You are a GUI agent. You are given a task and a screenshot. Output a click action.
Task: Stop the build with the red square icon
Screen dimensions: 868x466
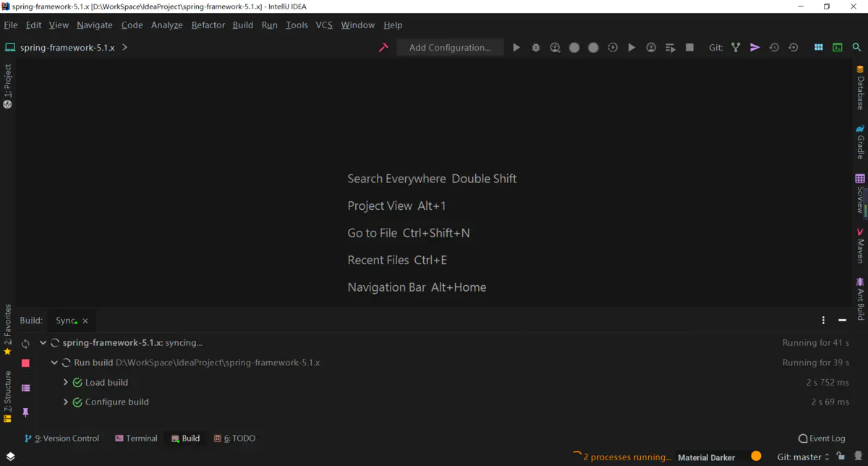[25, 363]
